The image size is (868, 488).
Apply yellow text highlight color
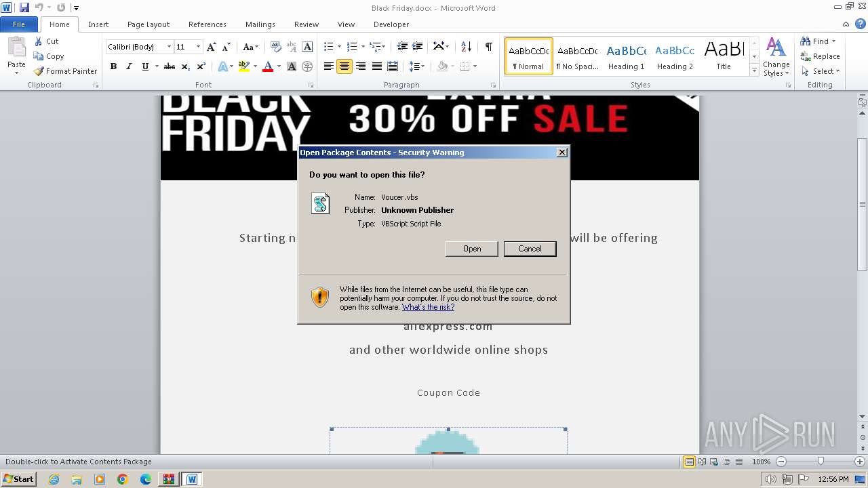click(244, 66)
